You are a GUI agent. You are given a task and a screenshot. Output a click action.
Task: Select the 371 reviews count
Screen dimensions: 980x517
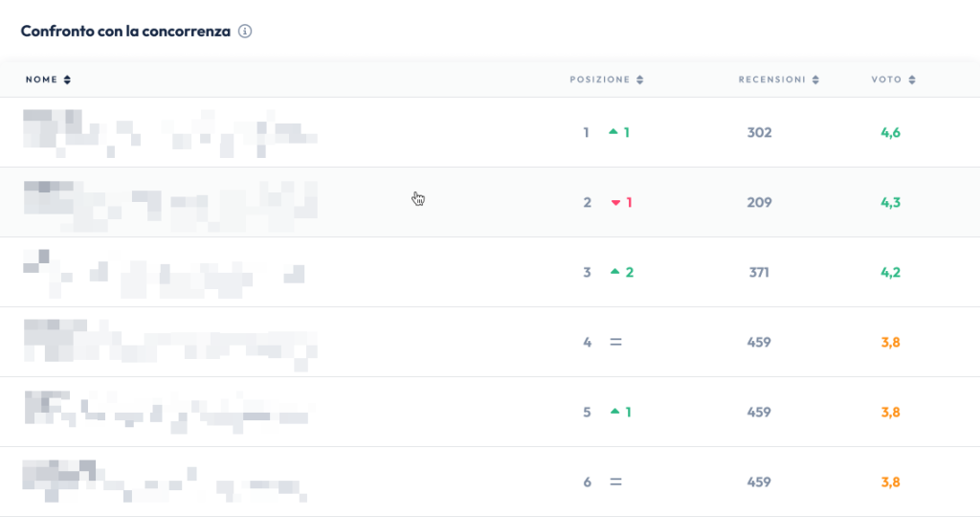click(x=759, y=272)
